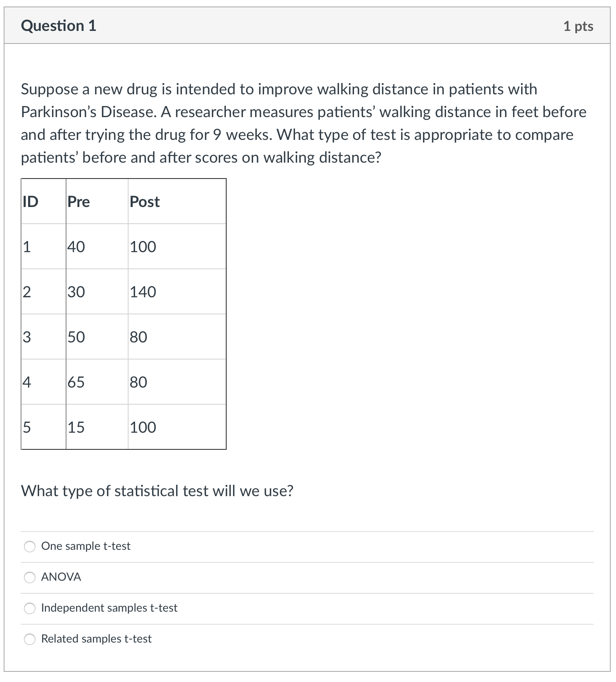Screen dimensions: 616x682
Task: Select the Independent samples t-test radio button
Action: pyautogui.click(x=30, y=608)
